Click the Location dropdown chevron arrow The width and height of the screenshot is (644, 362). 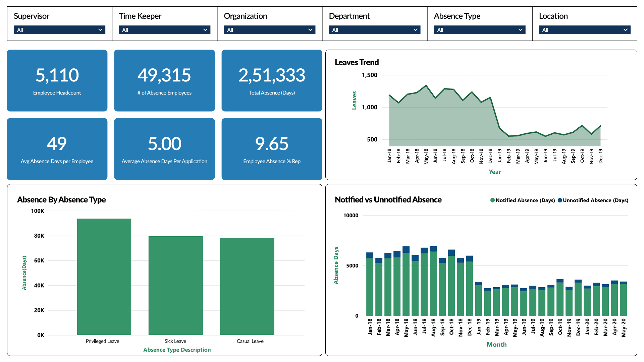tap(625, 30)
